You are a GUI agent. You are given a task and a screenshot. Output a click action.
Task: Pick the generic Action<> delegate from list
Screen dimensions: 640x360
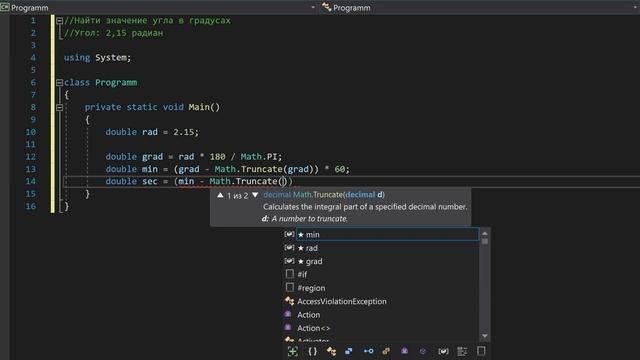[x=382, y=328]
